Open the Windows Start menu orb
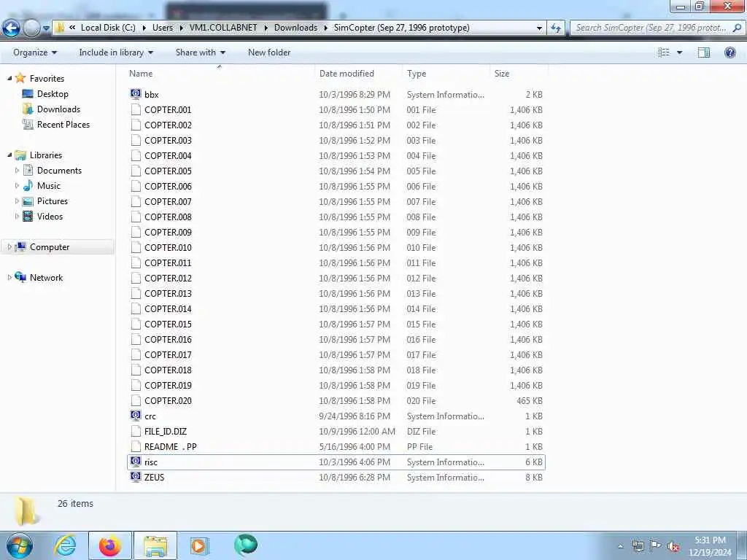This screenshot has width=747, height=560. (x=19, y=545)
